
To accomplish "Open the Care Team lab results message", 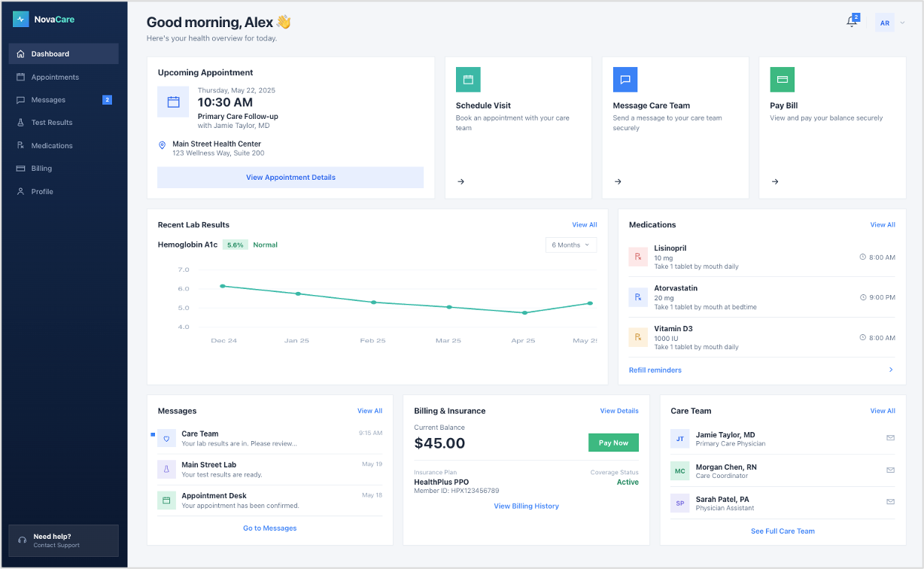I will pyautogui.click(x=269, y=438).
